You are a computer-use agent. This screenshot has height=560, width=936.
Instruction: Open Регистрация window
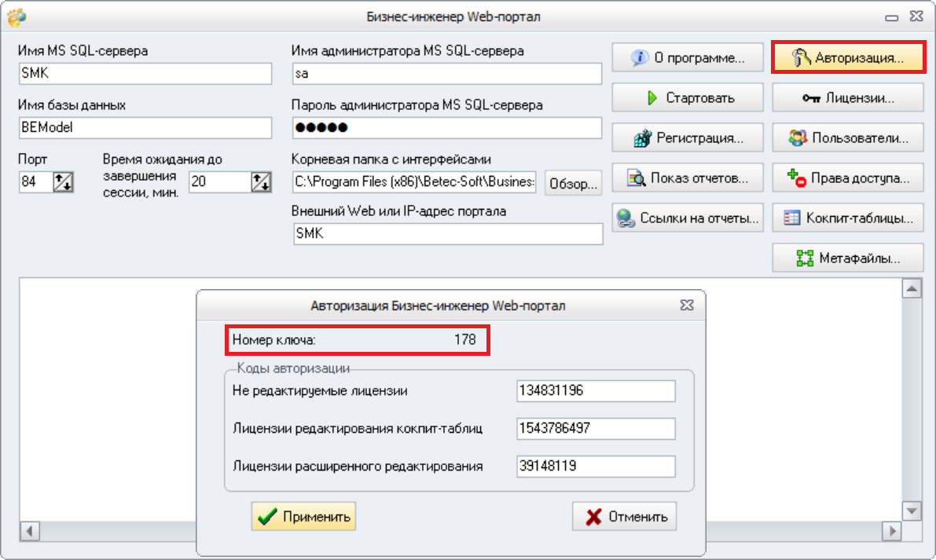(688, 137)
